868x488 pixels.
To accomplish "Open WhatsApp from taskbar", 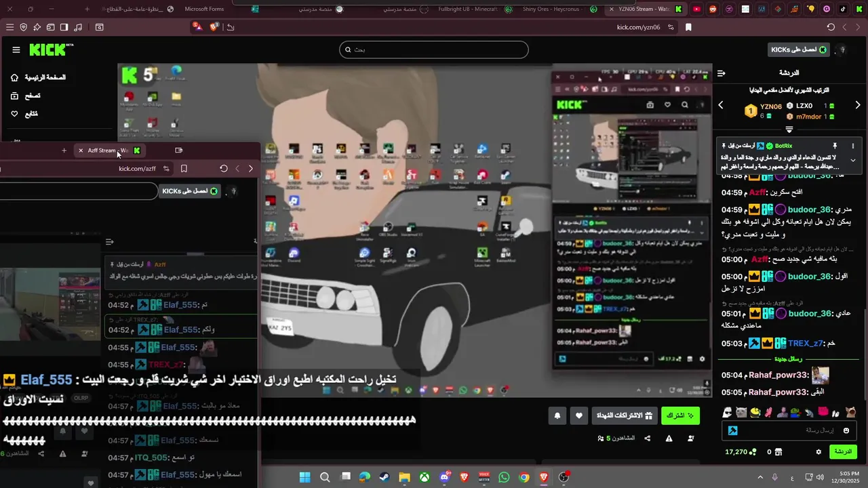I will click(504, 477).
